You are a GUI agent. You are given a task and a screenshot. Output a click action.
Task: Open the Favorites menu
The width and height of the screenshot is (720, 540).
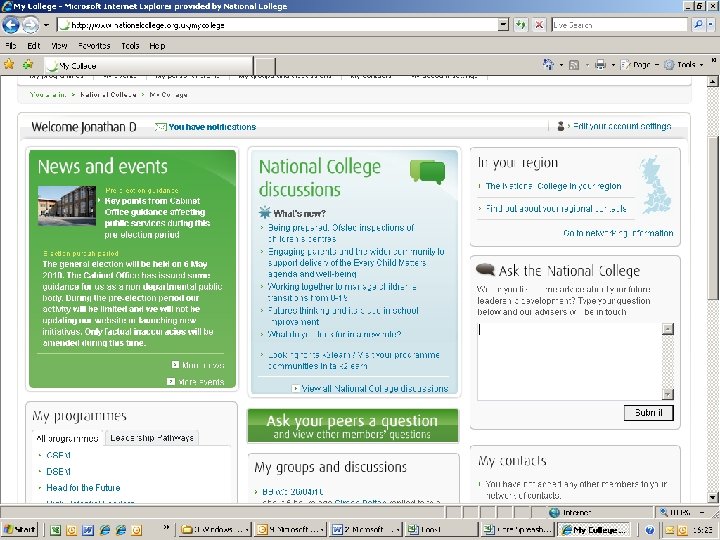pos(94,45)
